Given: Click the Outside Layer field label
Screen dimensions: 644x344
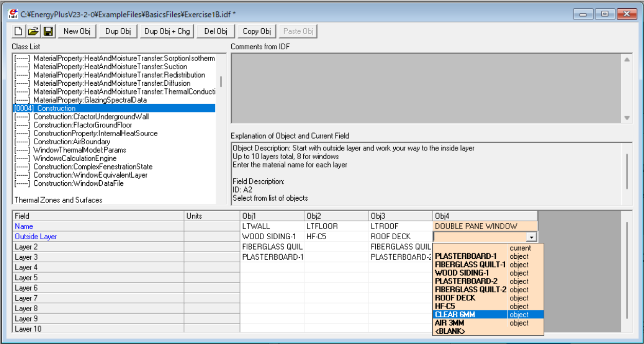Looking at the screenshot, I should [98, 237].
